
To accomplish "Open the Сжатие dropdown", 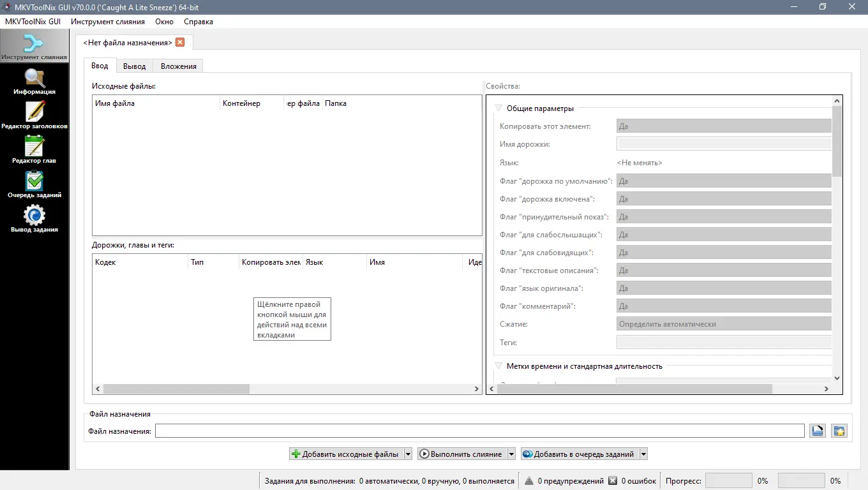I will pyautogui.click(x=724, y=324).
